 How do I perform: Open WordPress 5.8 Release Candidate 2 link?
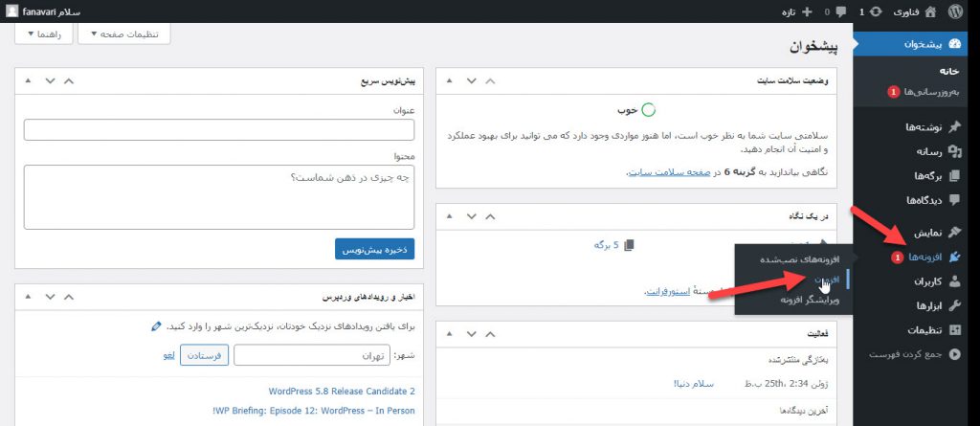pos(342,391)
